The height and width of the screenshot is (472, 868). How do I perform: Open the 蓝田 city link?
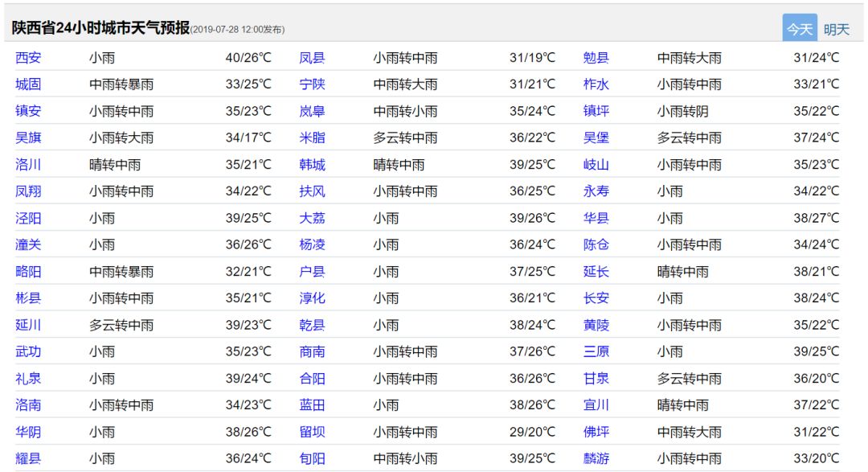click(312, 405)
